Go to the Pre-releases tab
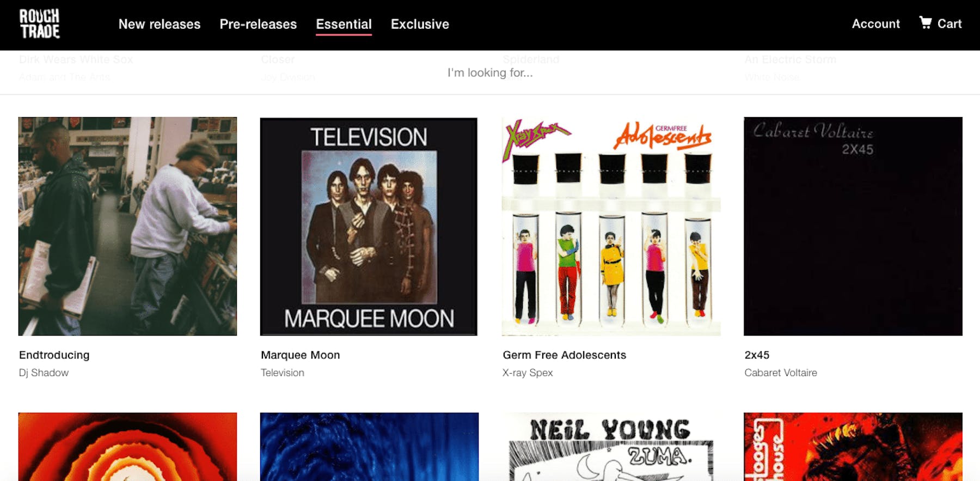 [258, 24]
